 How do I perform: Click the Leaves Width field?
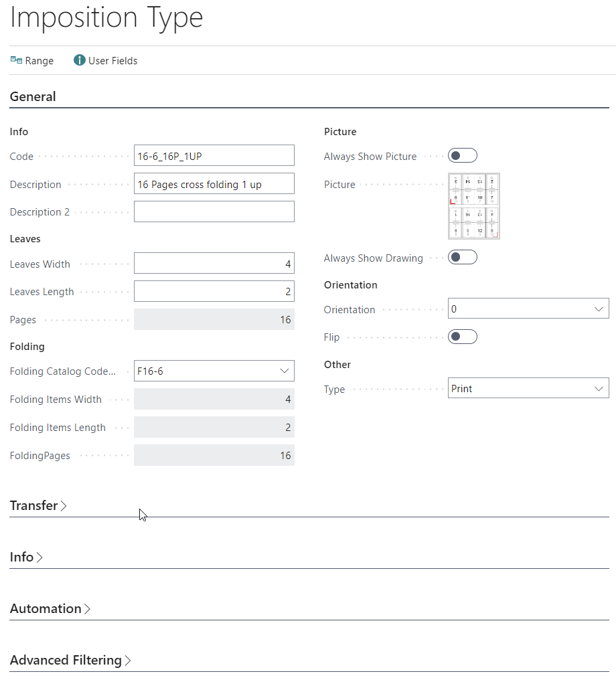click(214, 264)
